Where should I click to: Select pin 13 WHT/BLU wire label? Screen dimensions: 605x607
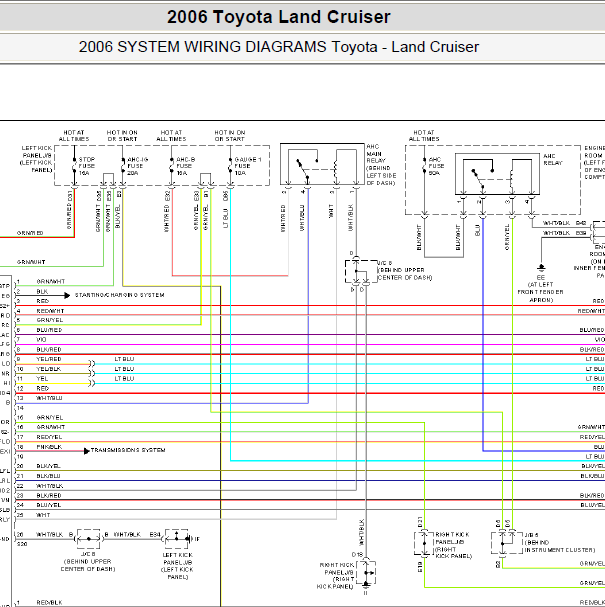coord(49,398)
